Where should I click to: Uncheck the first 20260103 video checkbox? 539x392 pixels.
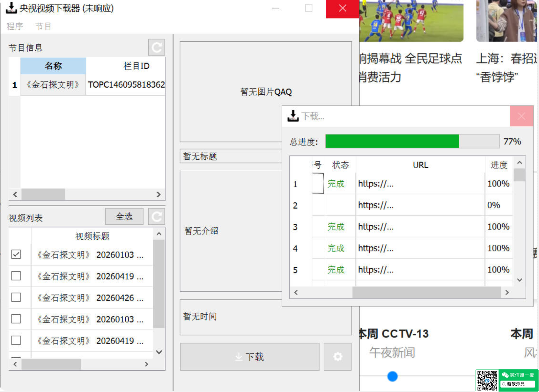16,254
